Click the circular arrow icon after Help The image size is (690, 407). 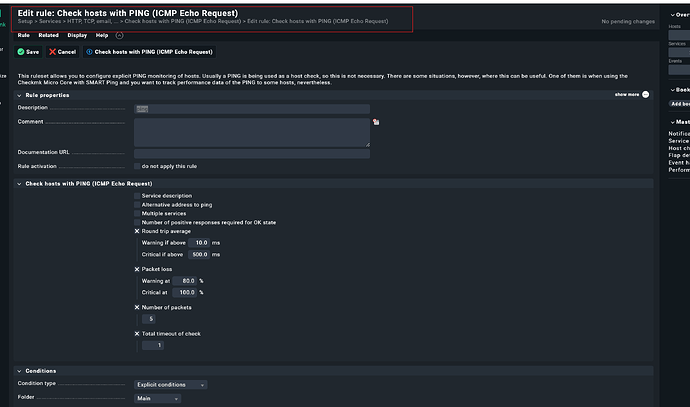click(119, 35)
